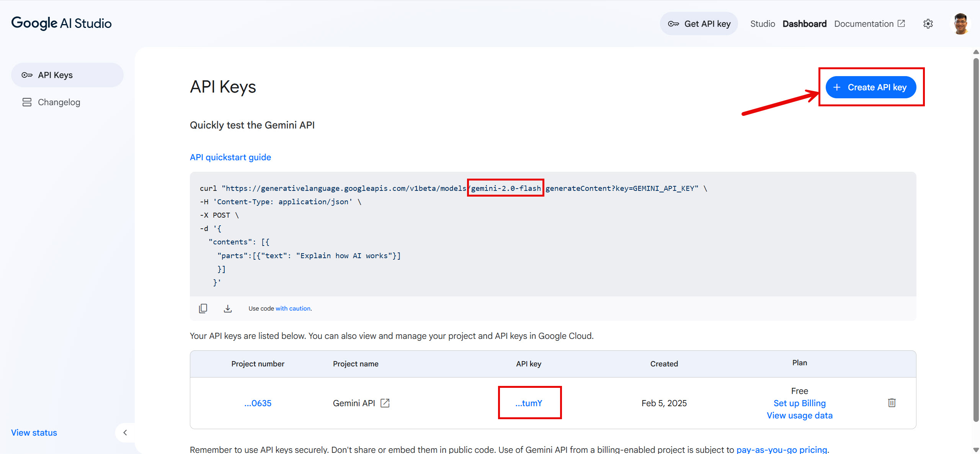
Task: Click the 'Free' plan text
Action: pos(800,391)
